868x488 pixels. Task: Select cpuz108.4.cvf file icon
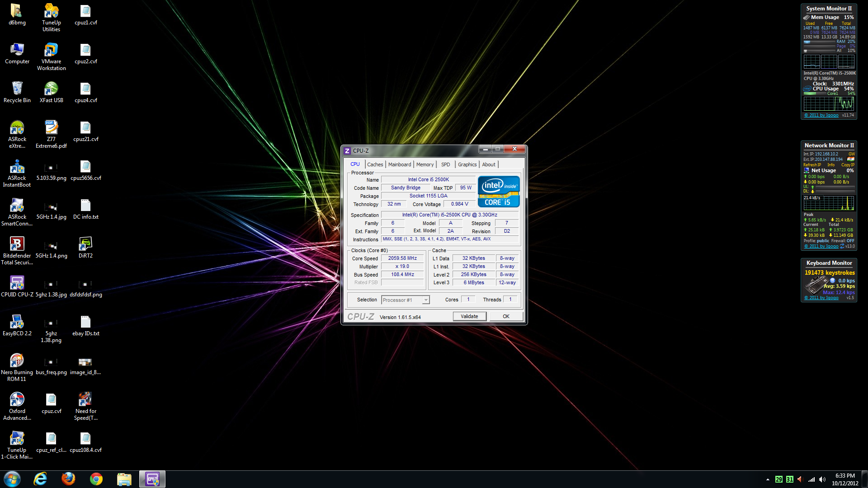coord(85,442)
